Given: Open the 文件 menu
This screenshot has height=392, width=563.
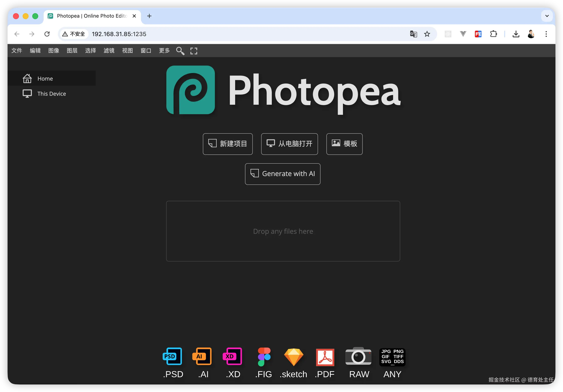Looking at the screenshot, I should pos(17,51).
